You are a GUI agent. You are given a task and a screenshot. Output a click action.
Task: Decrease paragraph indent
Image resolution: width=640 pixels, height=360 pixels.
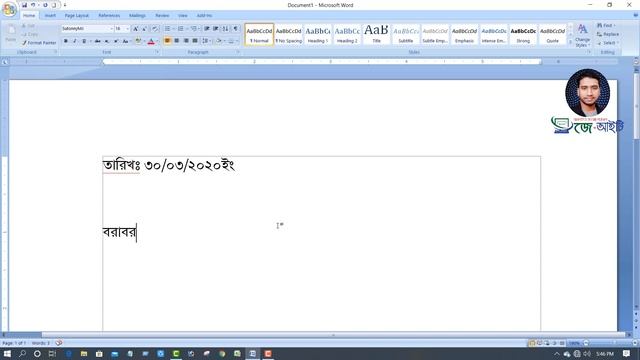click(207, 29)
